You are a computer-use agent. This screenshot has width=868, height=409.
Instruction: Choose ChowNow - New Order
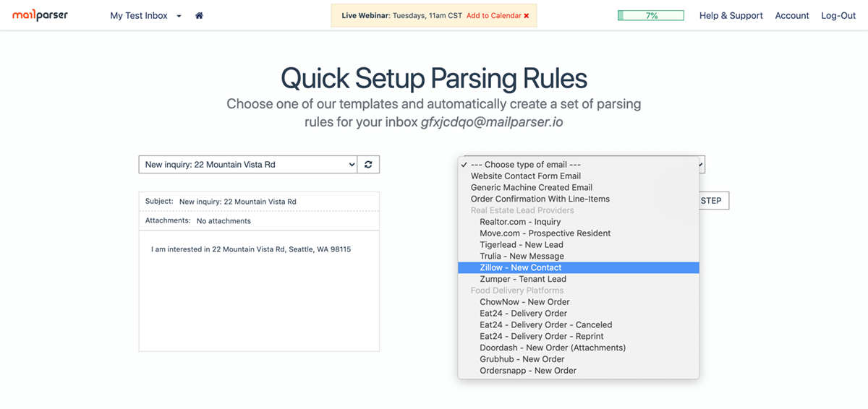click(x=579, y=302)
